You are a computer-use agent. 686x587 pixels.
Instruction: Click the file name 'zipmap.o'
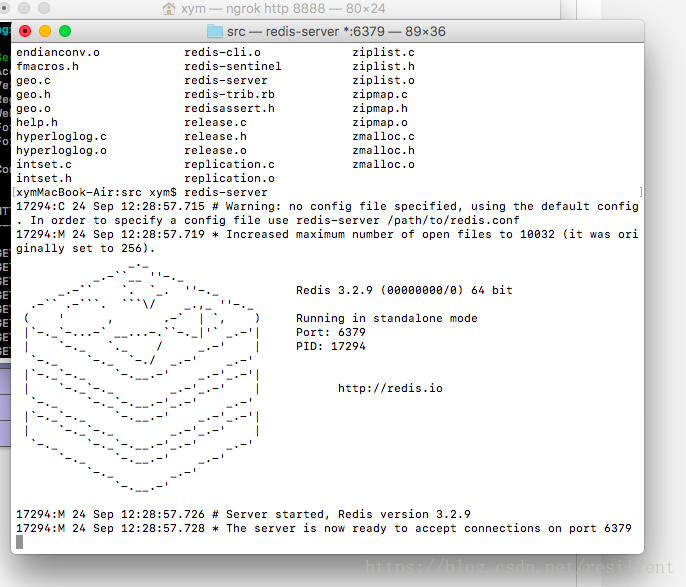380,122
